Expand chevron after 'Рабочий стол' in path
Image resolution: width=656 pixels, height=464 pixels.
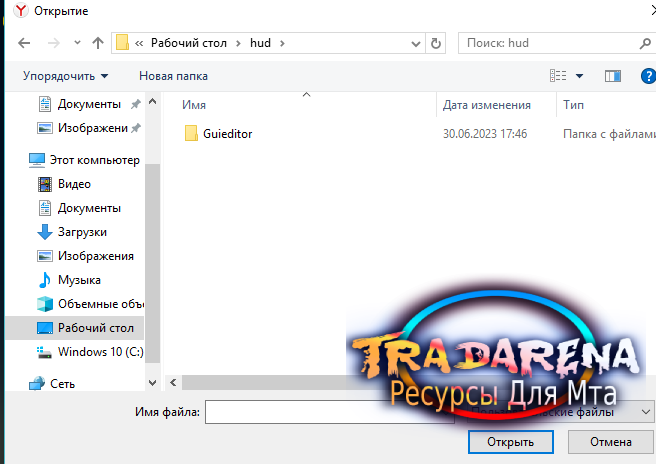[238, 43]
